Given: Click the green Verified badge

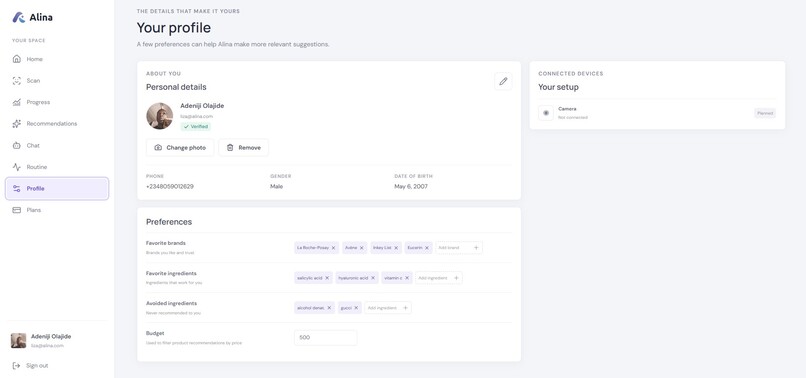Looking at the screenshot, I should 195,127.
